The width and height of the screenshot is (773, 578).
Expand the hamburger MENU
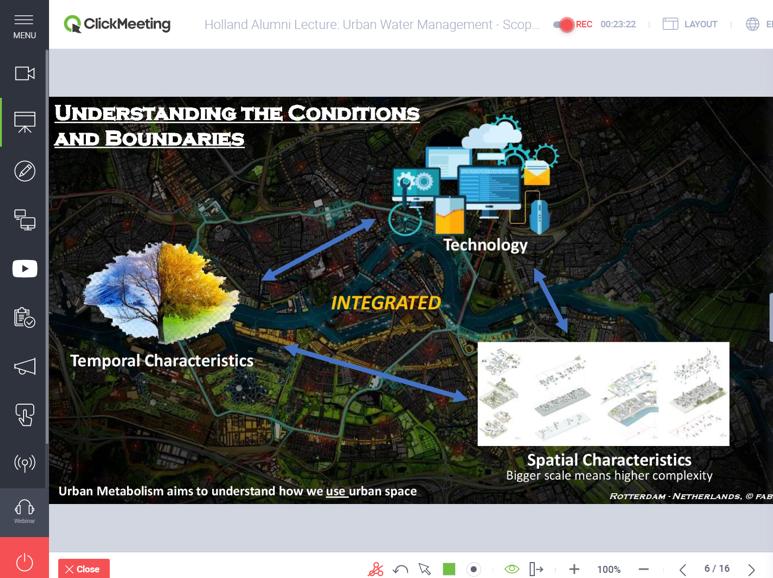tap(24, 25)
